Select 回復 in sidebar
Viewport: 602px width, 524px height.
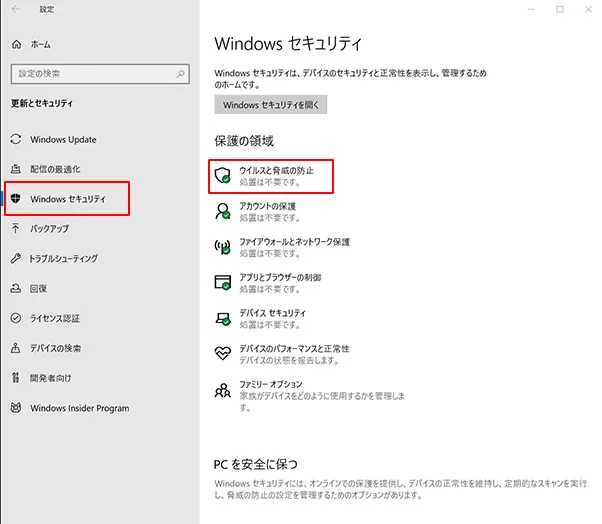tap(38, 288)
